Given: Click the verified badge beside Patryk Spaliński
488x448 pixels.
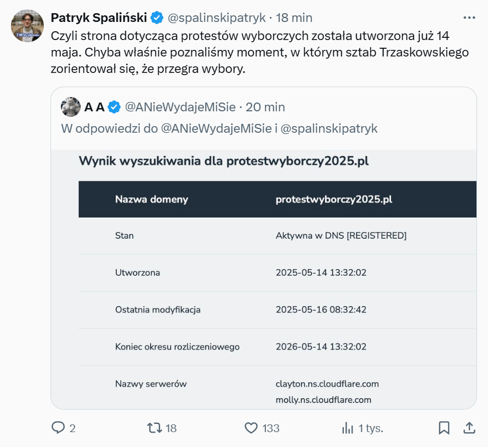Looking at the screenshot, I should coord(156,18).
